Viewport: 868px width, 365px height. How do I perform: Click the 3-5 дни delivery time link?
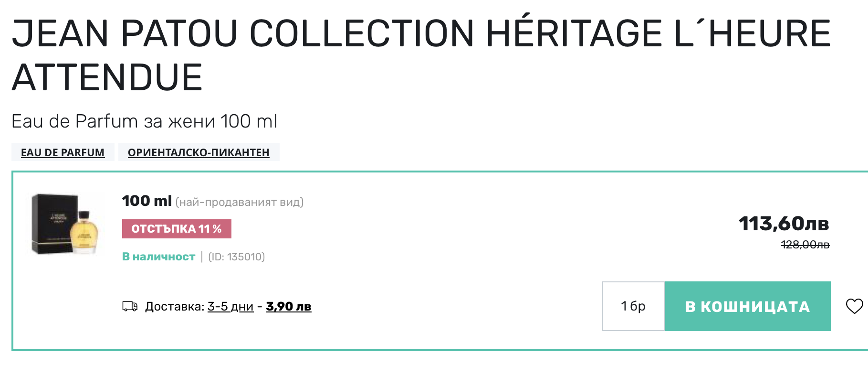[x=230, y=306]
